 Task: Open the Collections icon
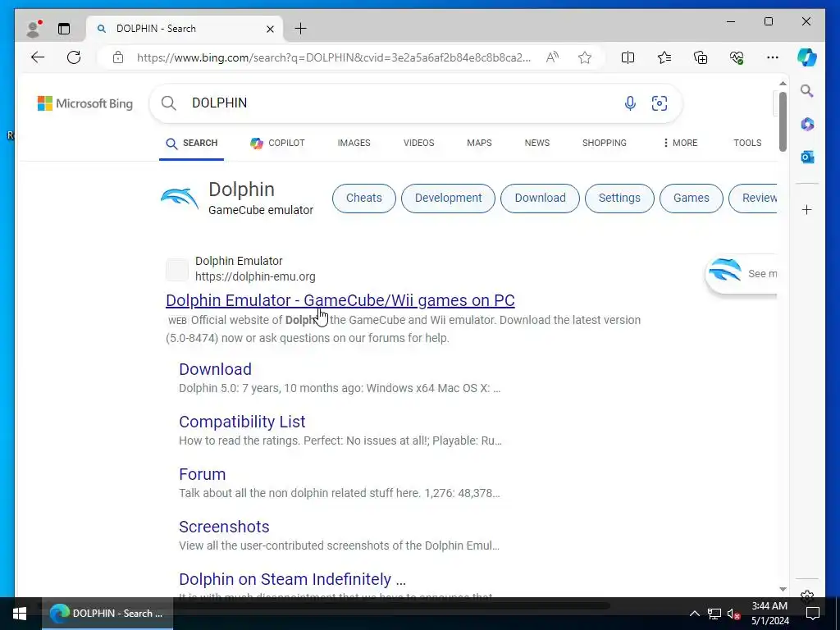coord(701,57)
